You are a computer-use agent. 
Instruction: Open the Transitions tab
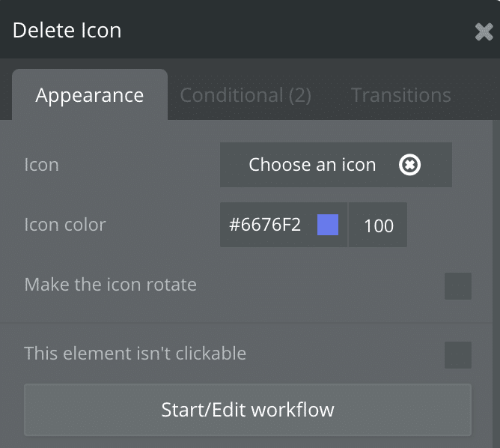click(x=401, y=96)
